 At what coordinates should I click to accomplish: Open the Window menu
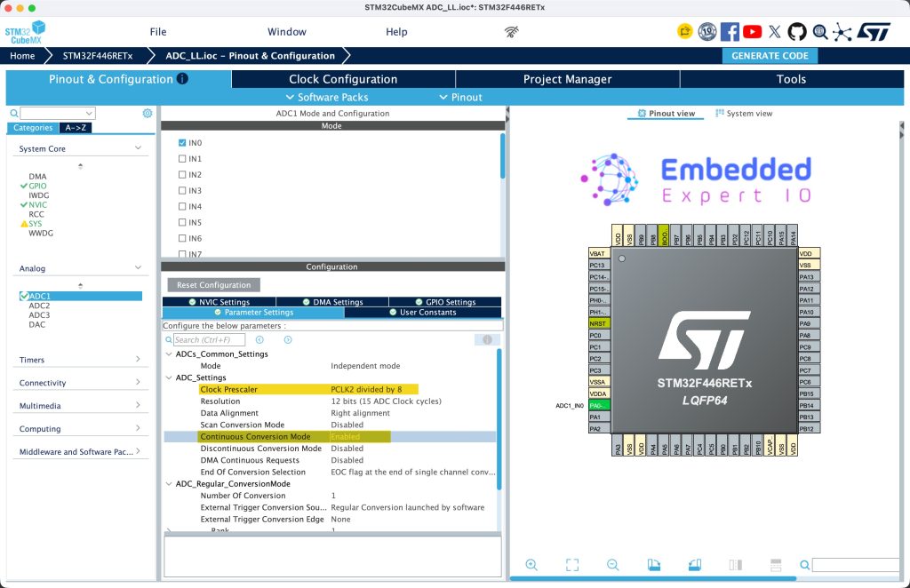pos(287,32)
